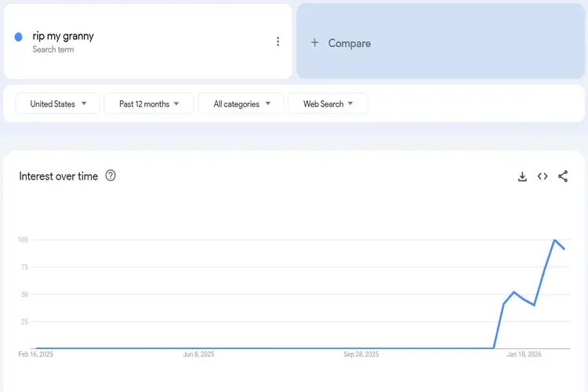Click the 50 y-axis label
The height and width of the screenshot is (392, 588).
pyautogui.click(x=24, y=295)
